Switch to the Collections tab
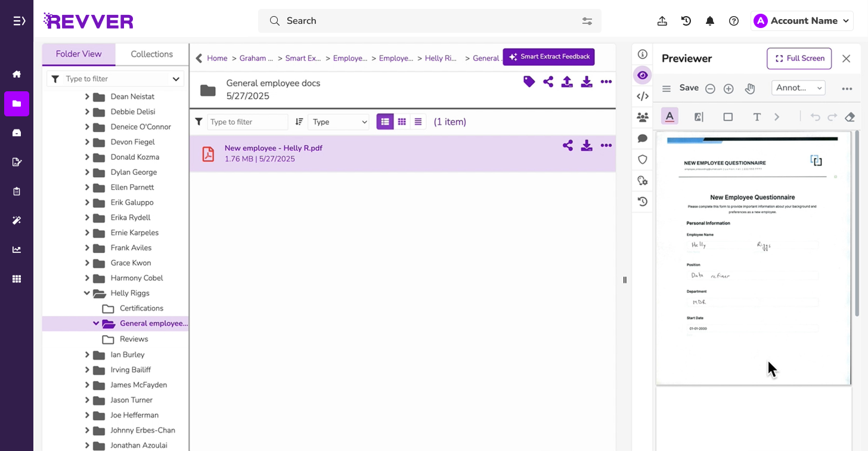 pyautogui.click(x=151, y=54)
